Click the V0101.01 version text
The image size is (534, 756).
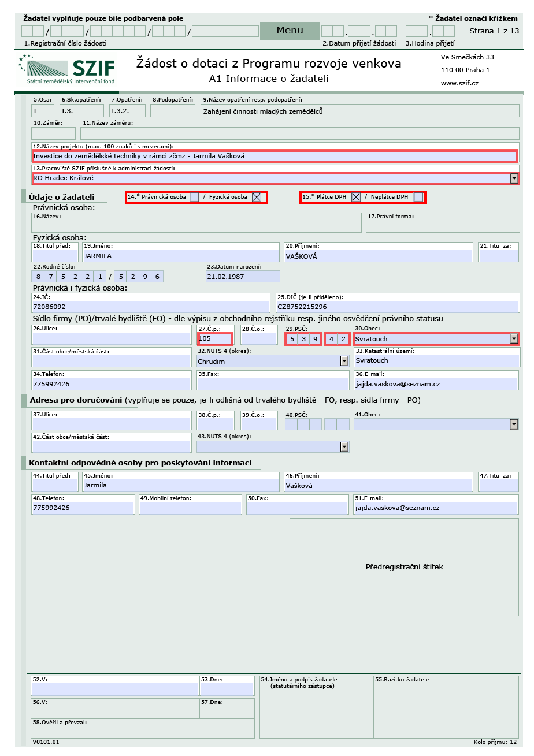pos(46,742)
